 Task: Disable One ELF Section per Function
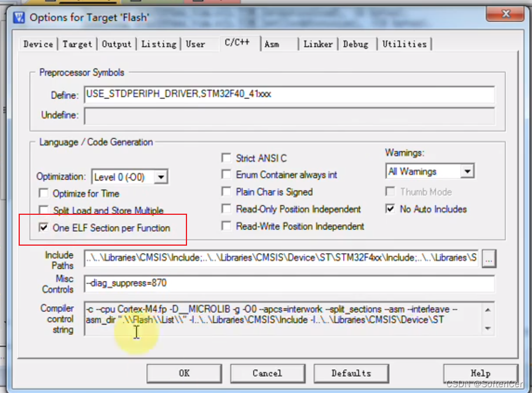click(x=44, y=228)
